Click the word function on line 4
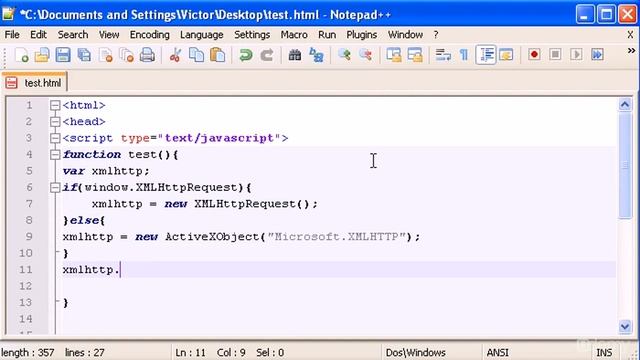This screenshot has height=360, width=640. point(92,155)
